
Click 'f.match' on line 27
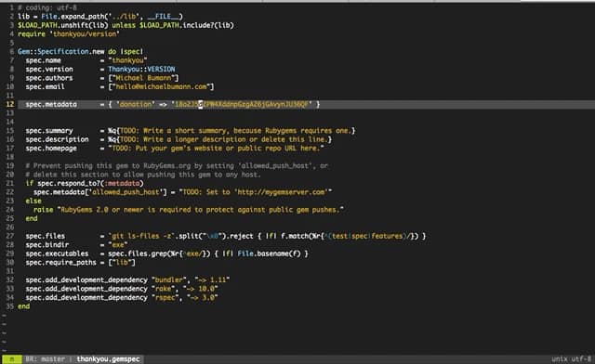click(295, 236)
